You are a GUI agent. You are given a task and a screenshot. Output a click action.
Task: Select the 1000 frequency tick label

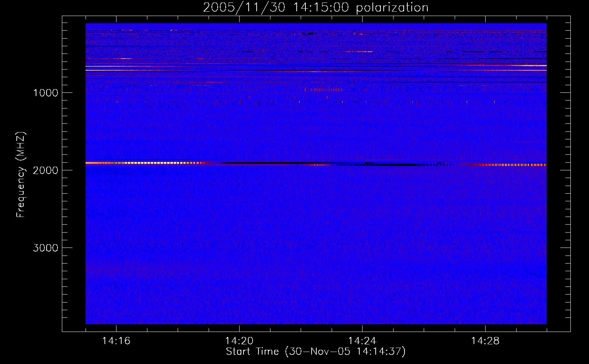pos(46,93)
